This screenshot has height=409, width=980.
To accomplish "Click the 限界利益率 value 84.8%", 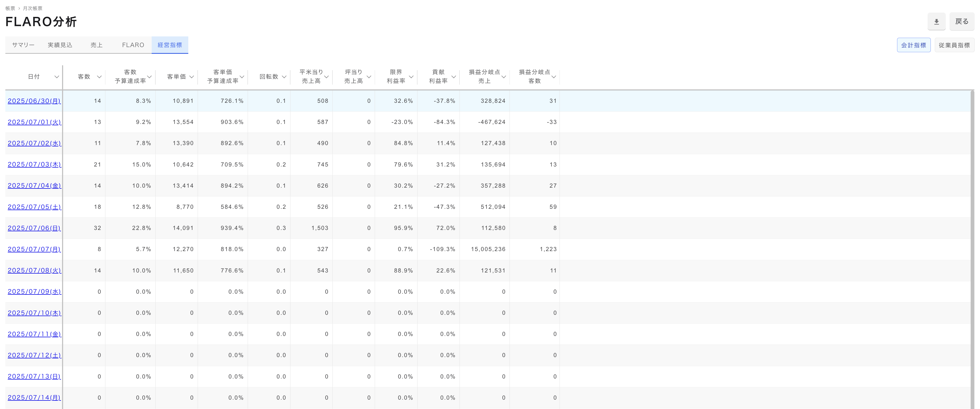I will (x=403, y=143).
